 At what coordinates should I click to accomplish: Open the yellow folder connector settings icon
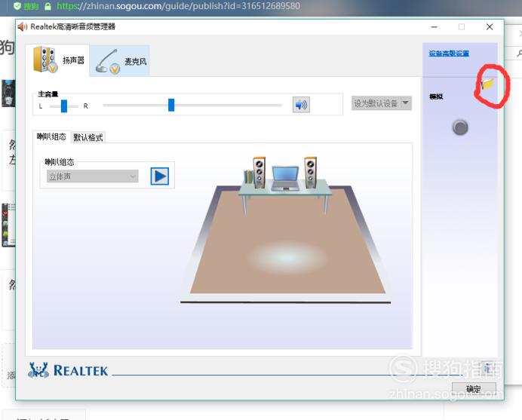point(487,84)
